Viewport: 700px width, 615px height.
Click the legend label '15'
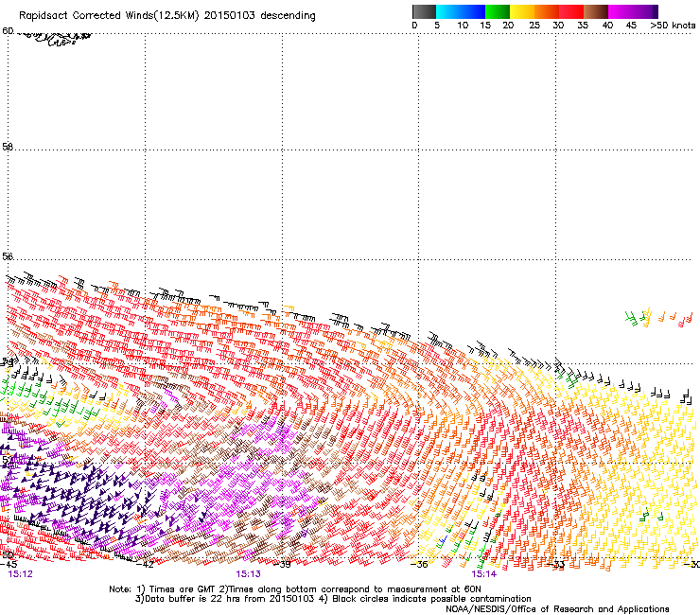(485, 26)
